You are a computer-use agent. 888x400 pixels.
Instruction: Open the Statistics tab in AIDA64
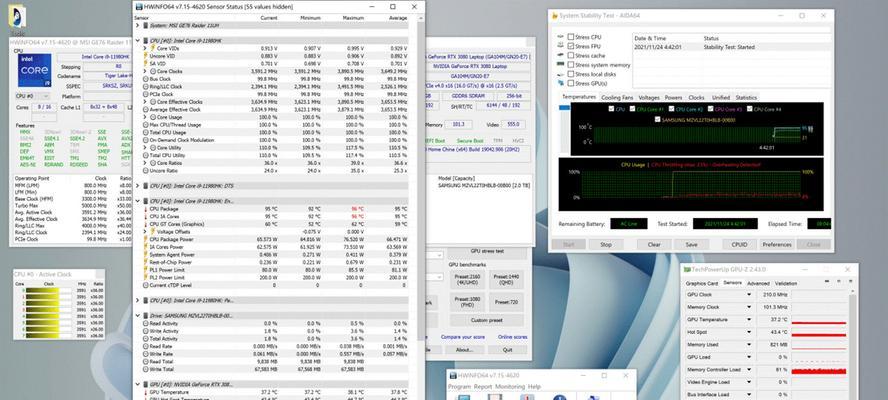[746, 97]
